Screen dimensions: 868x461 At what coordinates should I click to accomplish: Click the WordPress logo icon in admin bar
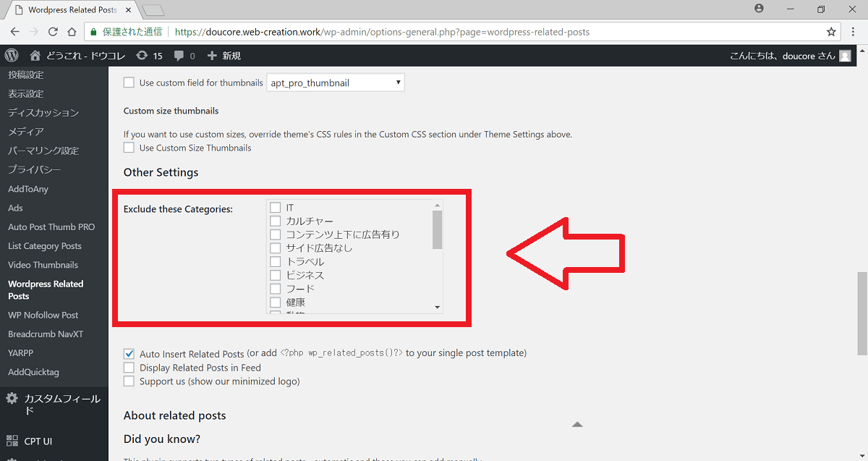(11, 56)
